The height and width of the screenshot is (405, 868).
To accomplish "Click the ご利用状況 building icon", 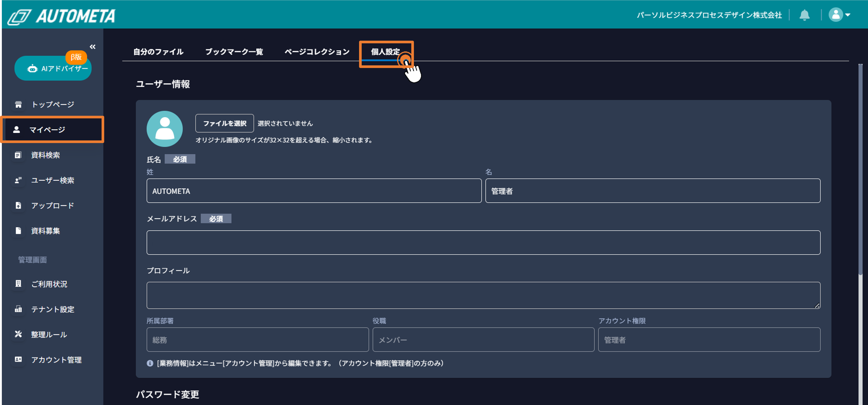I will coord(18,284).
